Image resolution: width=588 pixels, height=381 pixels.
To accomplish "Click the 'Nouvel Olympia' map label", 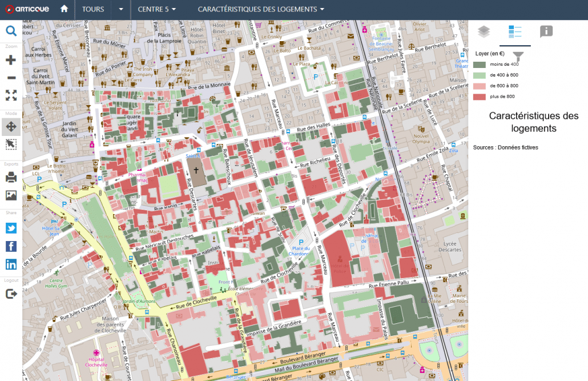I will click(x=421, y=139).
